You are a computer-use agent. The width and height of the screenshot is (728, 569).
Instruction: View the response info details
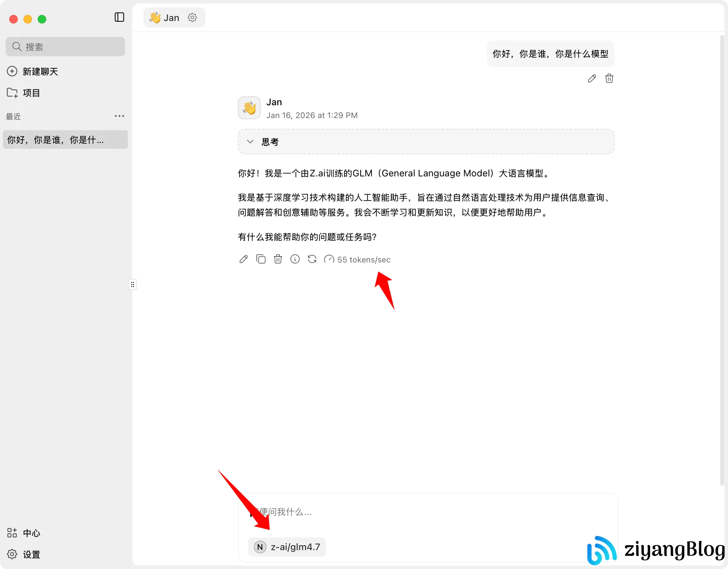[x=295, y=259]
